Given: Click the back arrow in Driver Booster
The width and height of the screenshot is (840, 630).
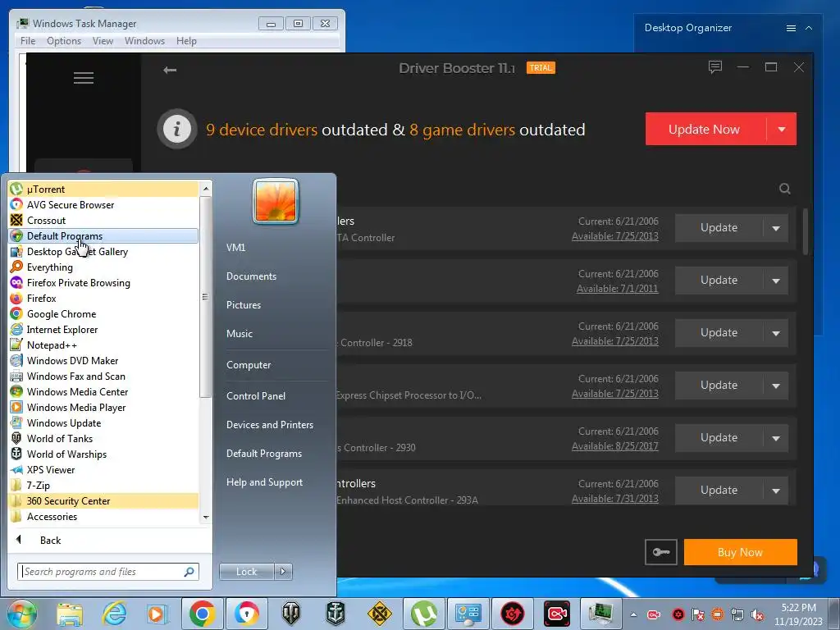Looking at the screenshot, I should (x=170, y=70).
